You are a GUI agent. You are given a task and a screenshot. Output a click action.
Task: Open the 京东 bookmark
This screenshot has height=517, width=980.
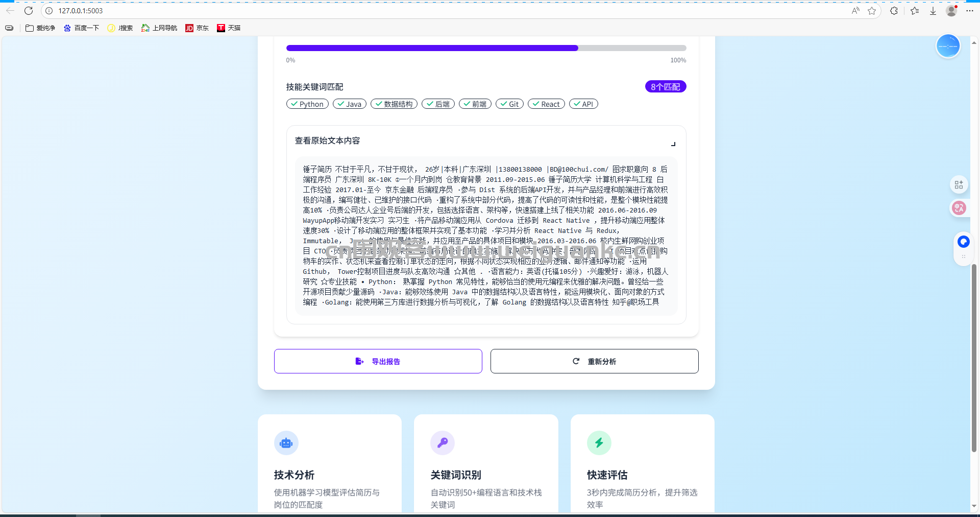197,28
